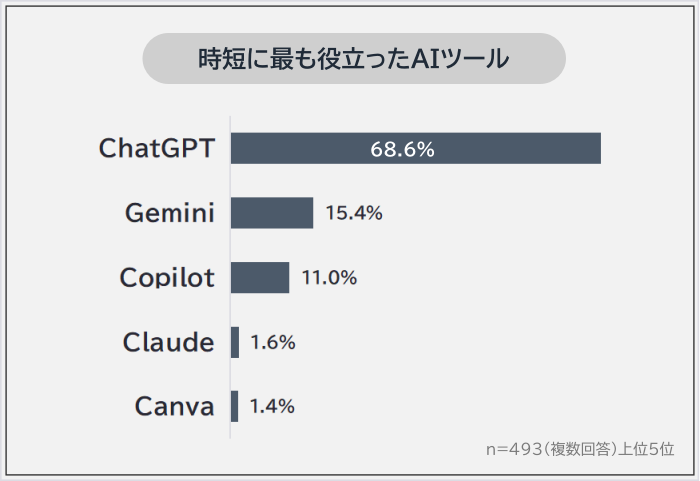Select the 1.6% data label

tap(272, 342)
